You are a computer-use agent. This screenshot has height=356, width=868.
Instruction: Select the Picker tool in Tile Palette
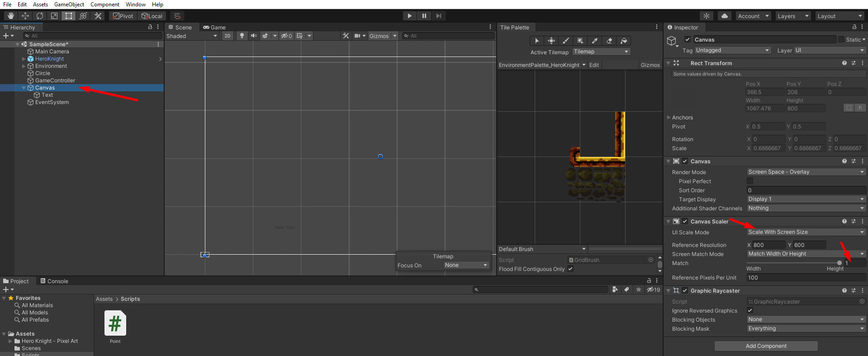(x=595, y=41)
